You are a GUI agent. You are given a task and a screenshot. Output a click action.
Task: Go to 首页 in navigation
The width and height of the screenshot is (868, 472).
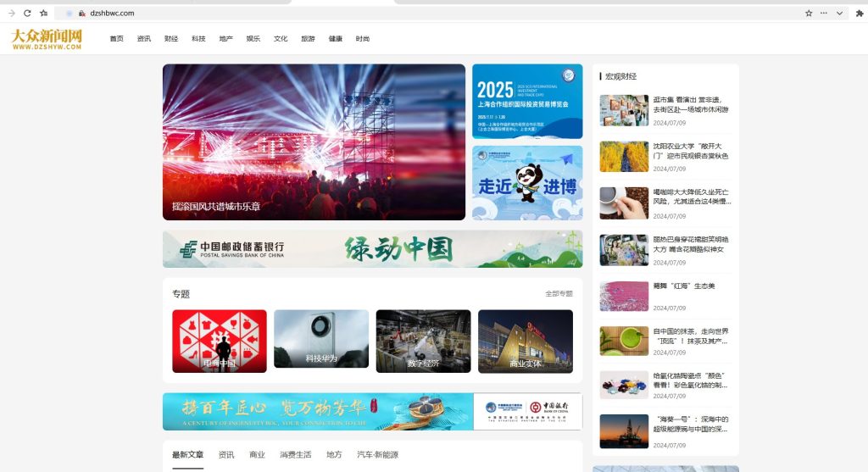click(x=116, y=39)
